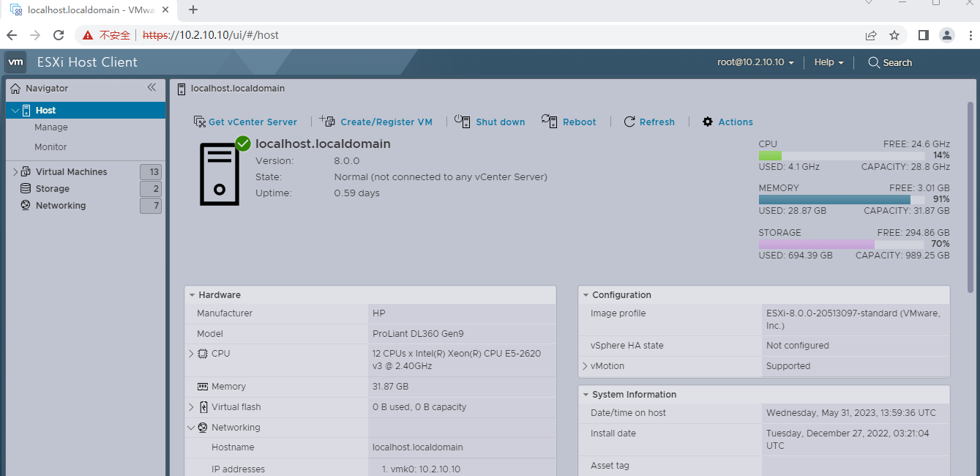Click the ESXi-8.0.0-20513097-standard image profile text
This screenshot has width=980, height=476.
[853, 319]
